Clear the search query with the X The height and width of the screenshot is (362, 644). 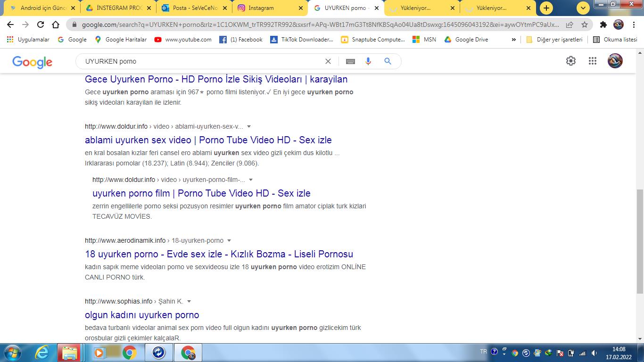(328, 61)
